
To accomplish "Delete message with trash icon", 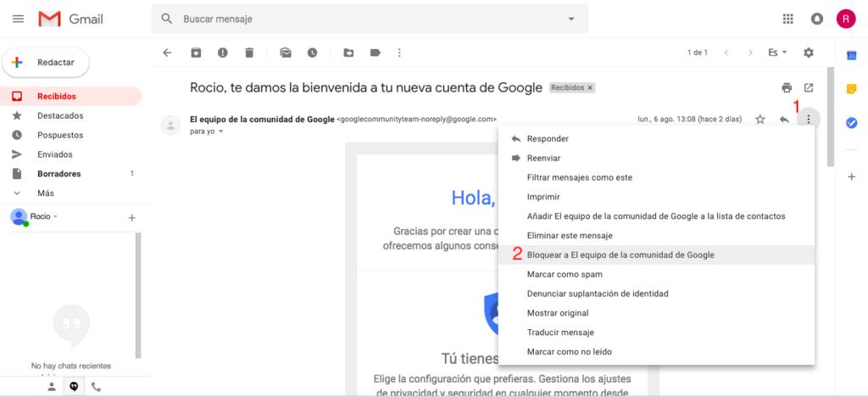I will click(x=249, y=53).
